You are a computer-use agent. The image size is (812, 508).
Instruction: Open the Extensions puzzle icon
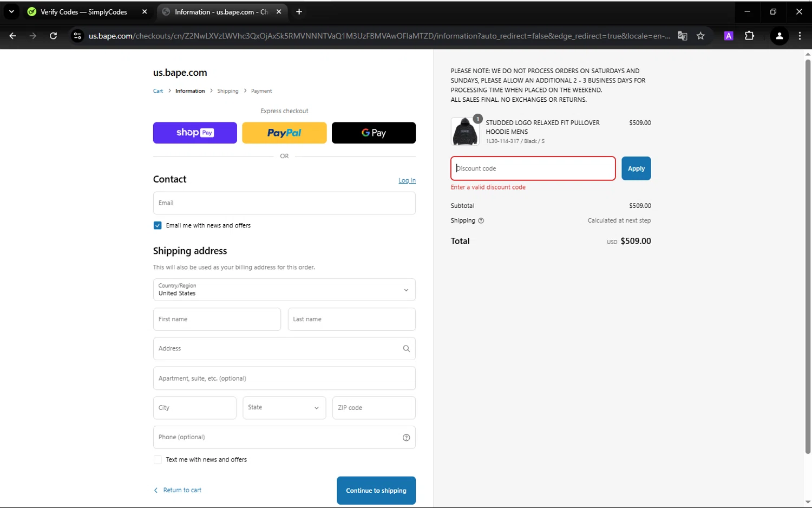click(x=749, y=36)
